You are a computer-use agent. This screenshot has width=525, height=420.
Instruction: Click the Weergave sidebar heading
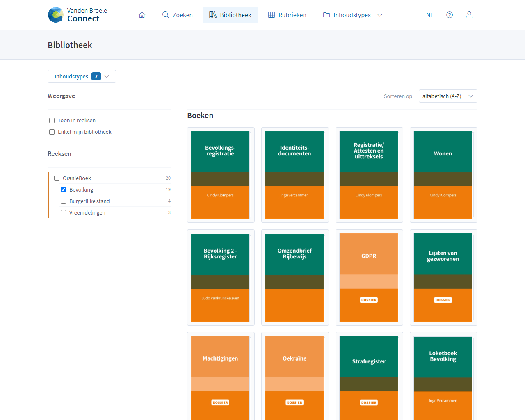pos(62,96)
